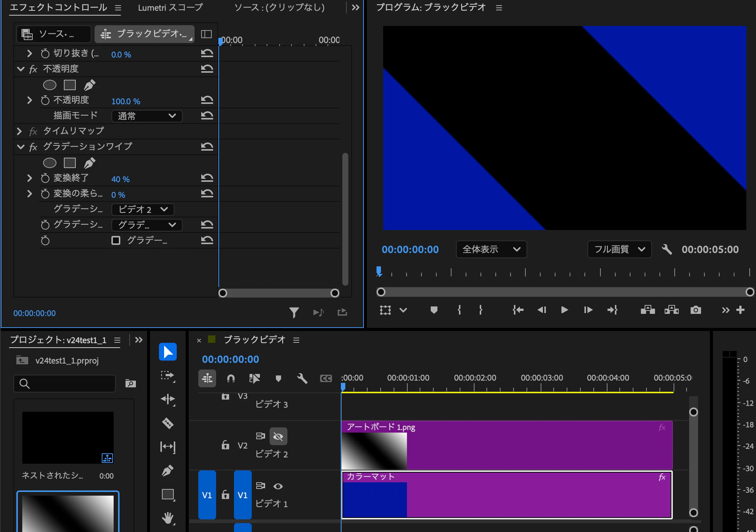Toggle the timeline snap magnet icon
The height and width of the screenshot is (532, 756).
click(231, 378)
